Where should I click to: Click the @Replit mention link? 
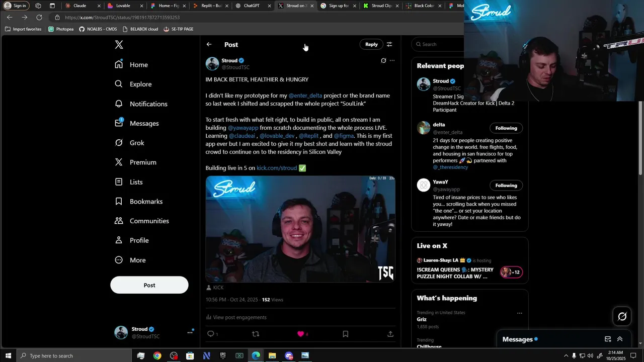point(308,136)
